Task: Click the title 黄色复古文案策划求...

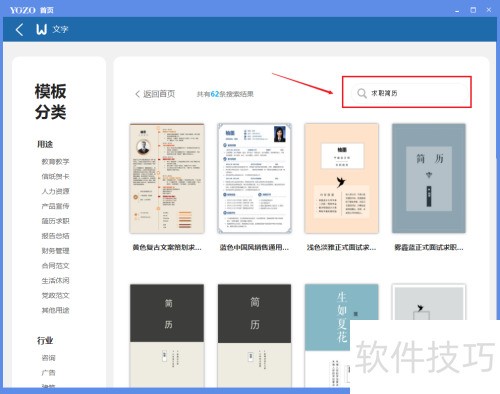Action: pyautogui.click(x=167, y=247)
